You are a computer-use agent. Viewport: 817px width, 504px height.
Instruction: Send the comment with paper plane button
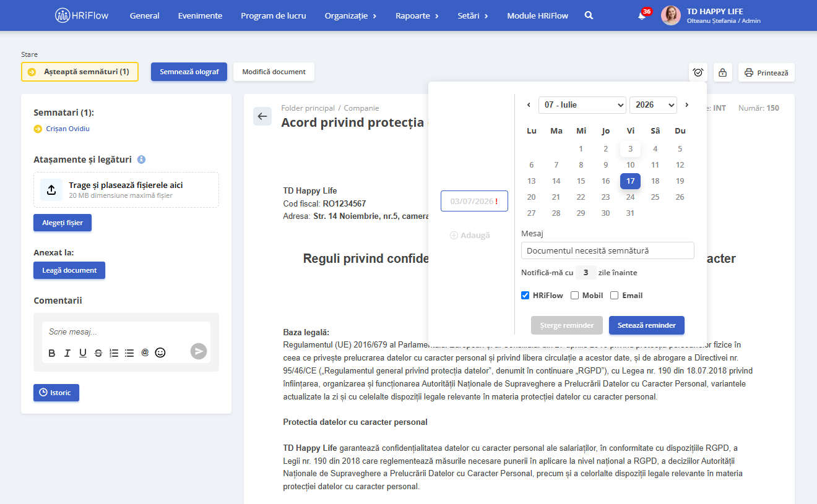tap(198, 351)
